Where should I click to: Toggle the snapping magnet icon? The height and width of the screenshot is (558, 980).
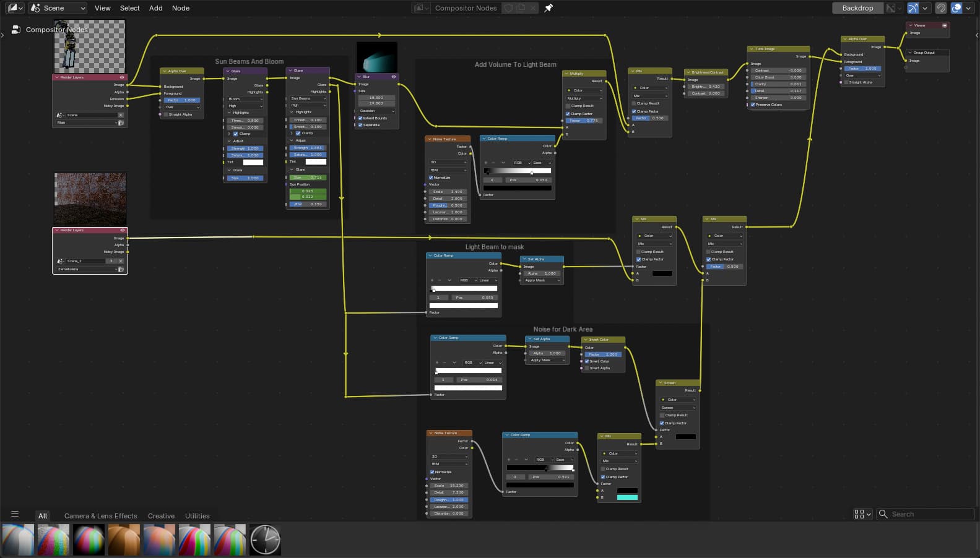(940, 8)
